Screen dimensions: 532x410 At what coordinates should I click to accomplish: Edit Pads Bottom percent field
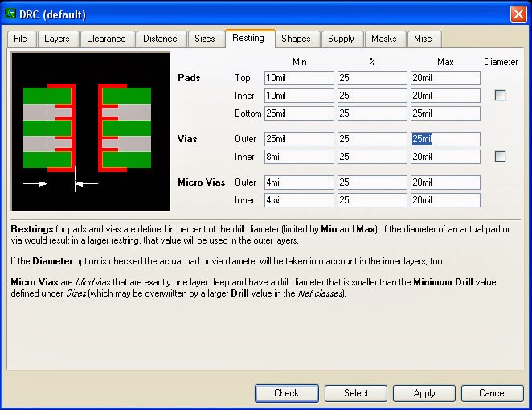pos(372,113)
